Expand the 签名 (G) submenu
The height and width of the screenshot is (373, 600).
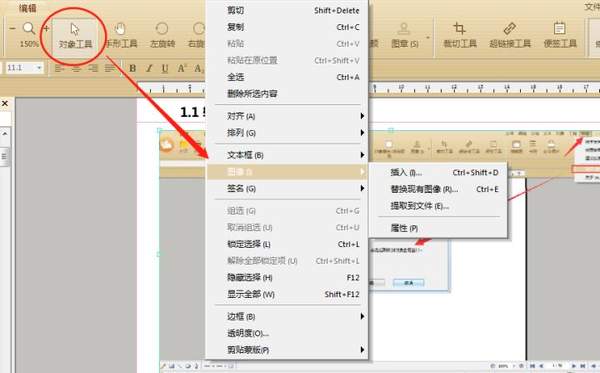287,188
